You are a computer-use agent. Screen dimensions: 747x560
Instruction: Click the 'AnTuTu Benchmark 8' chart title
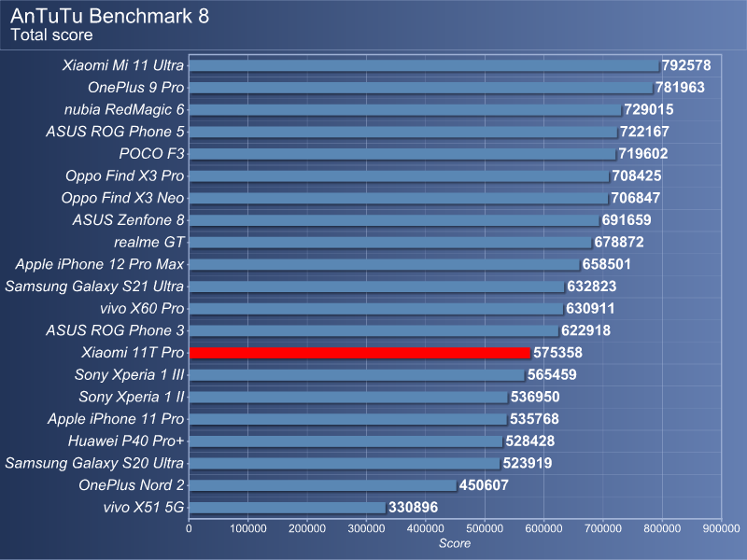[110, 16]
